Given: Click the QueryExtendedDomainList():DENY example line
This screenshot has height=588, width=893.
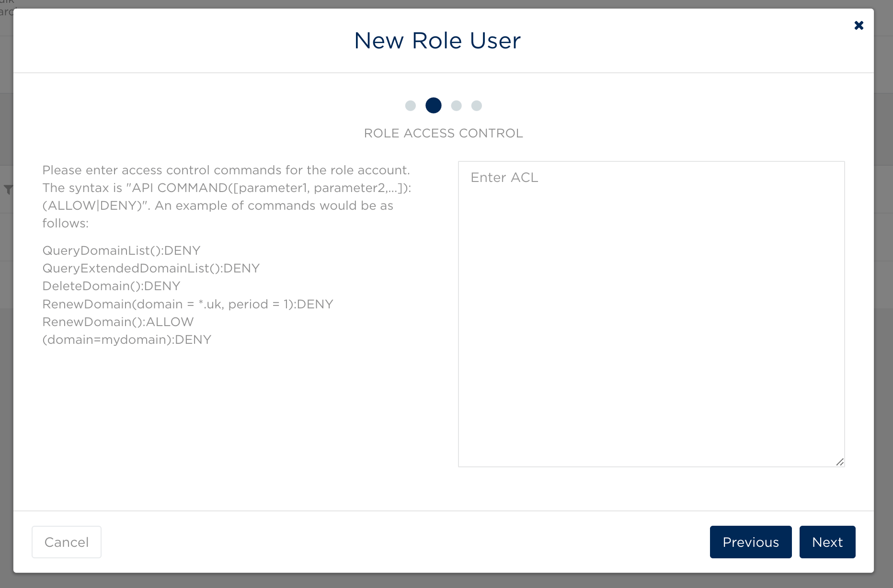Looking at the screenshot, I should pyautogui.click(x=151, y=268).
